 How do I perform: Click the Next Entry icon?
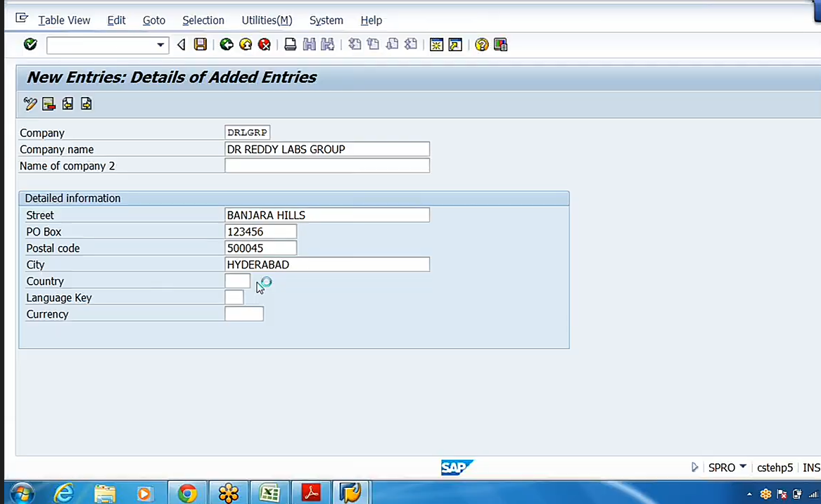[x=87, y=103]
